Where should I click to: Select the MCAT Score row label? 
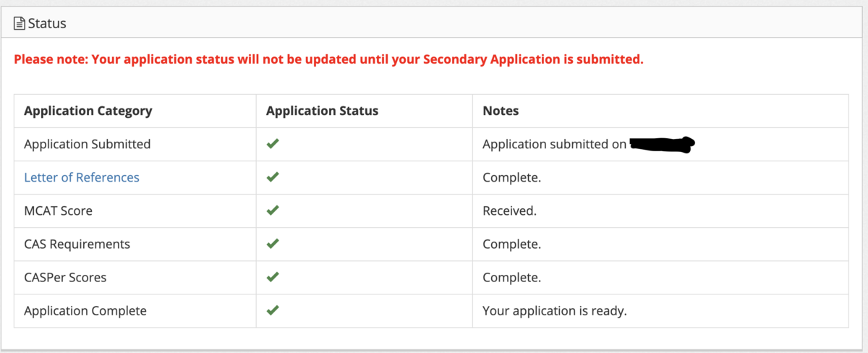click(x=58, y=210)
